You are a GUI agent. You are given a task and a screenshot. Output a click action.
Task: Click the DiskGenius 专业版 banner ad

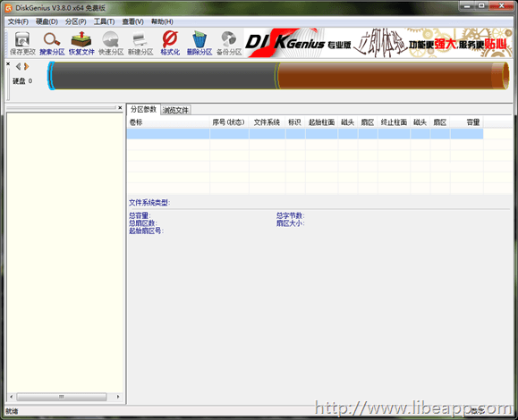(x=378, y=43)
